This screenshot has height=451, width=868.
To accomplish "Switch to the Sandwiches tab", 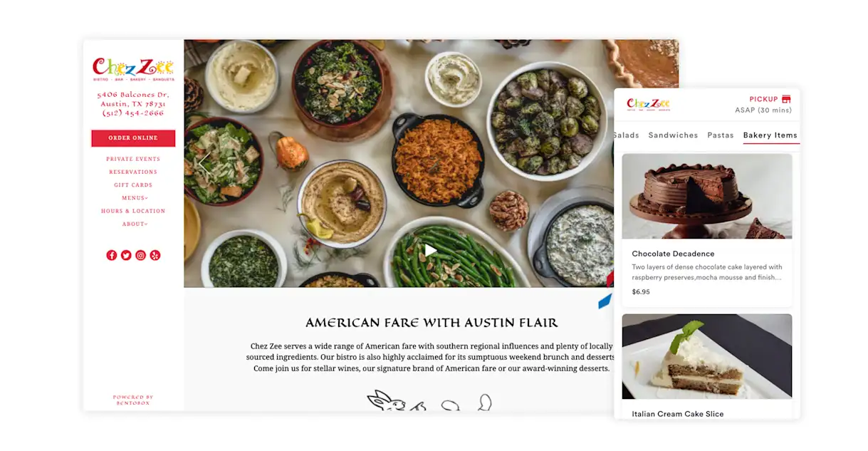I will pos(673,135).
